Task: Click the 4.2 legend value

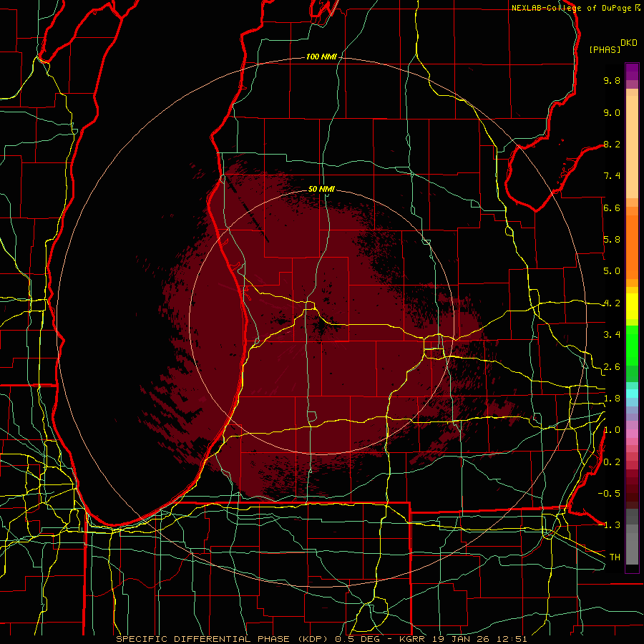Action: 612,303
